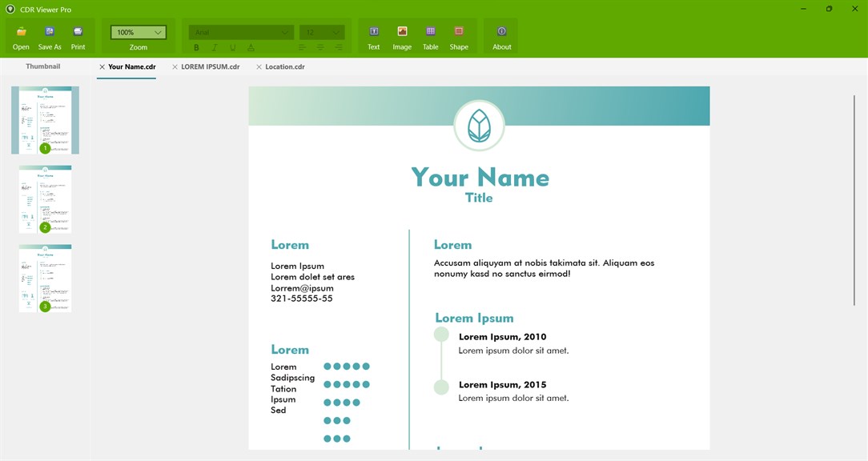Close the LOREM IPSUM.cdr tab
Viewport: 868px width, 461px height.
(x=175, y=67)
